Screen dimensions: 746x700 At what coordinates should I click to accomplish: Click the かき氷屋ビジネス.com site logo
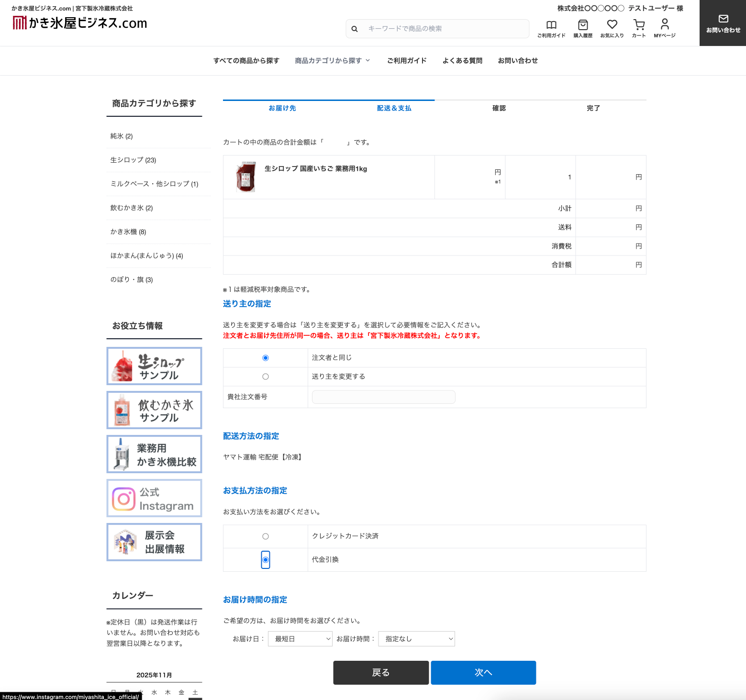coord(80,23)
